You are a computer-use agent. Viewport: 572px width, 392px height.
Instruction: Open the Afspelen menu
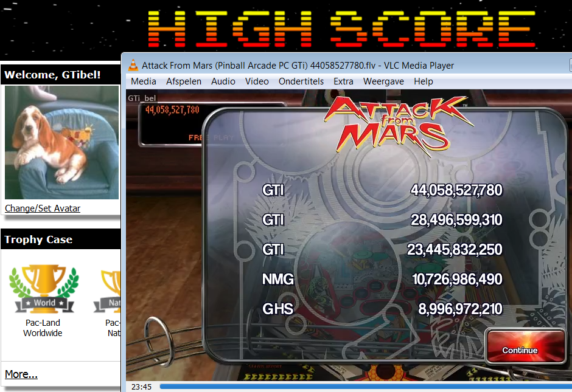(x=184, y=81)
